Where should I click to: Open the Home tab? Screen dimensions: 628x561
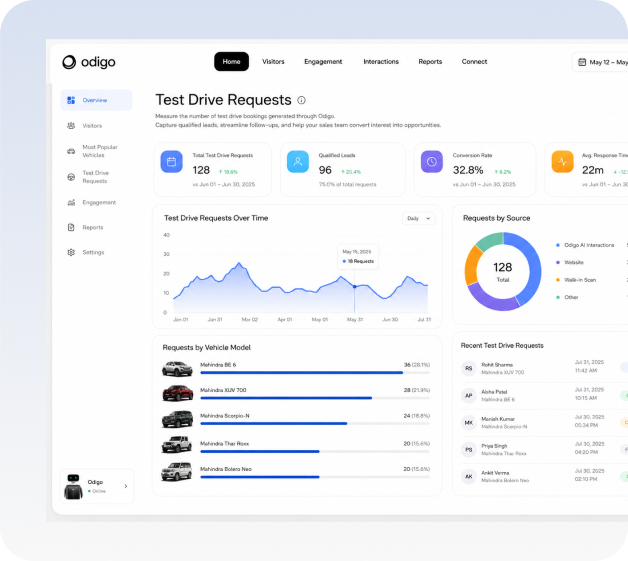(231, 62)
